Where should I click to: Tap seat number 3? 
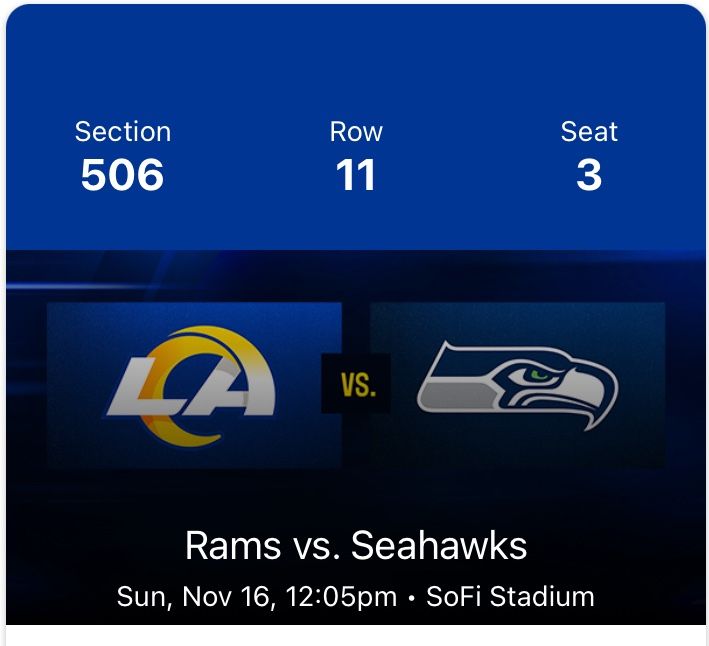[x=589, y=176]
